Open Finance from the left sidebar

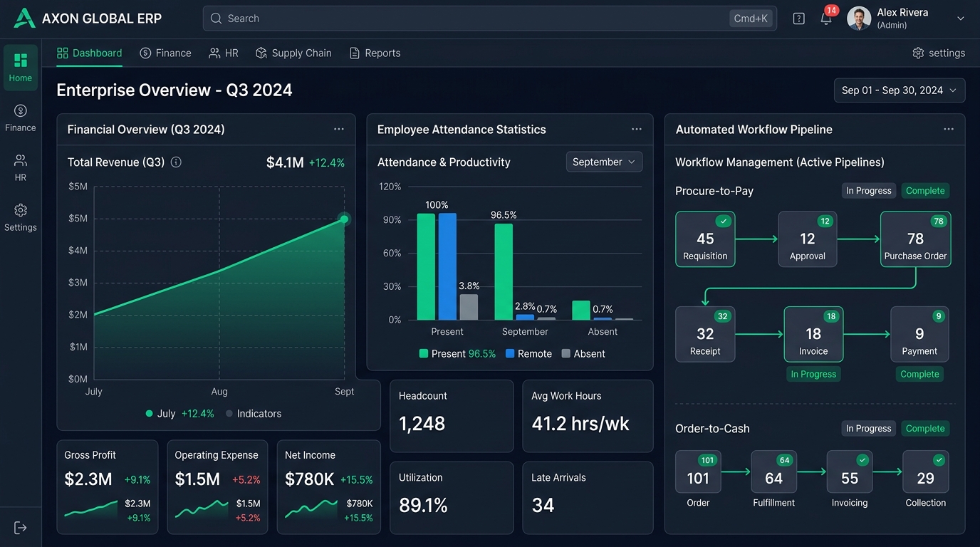(20, 118)
